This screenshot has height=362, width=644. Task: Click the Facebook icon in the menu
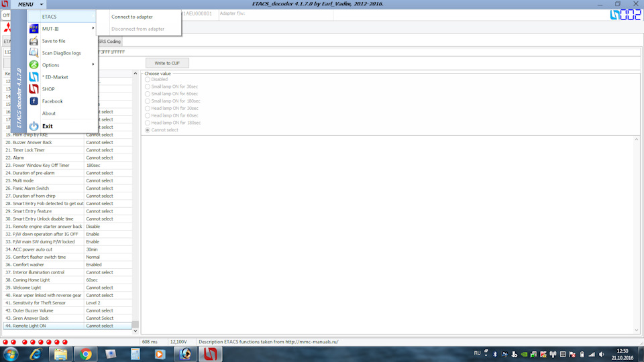[34, 101]
